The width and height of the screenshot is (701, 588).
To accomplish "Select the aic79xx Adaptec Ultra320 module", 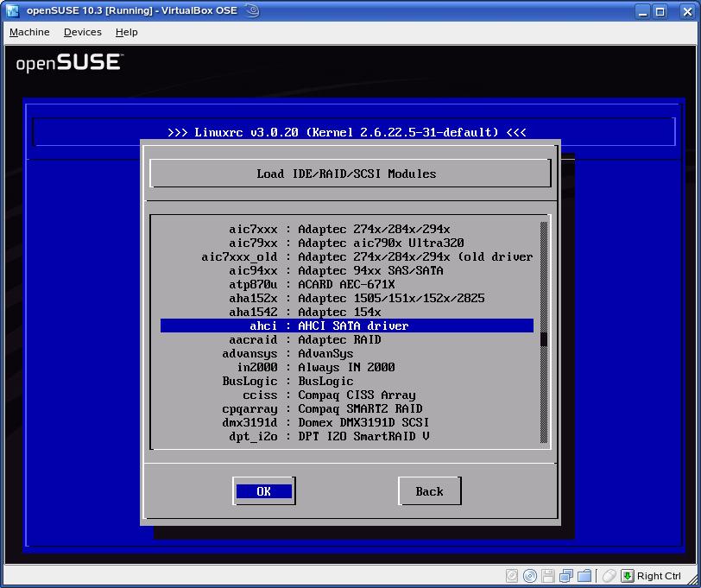I will point(347,243).
